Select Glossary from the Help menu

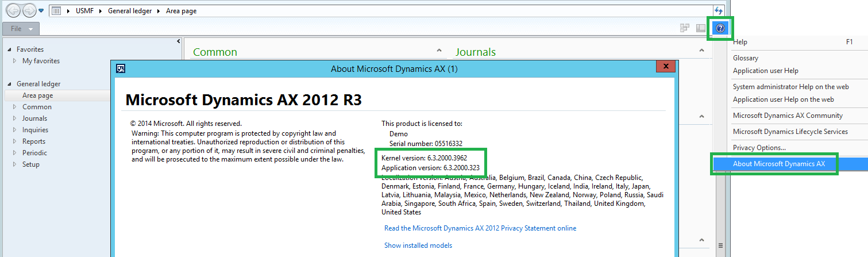click(746, 58)
